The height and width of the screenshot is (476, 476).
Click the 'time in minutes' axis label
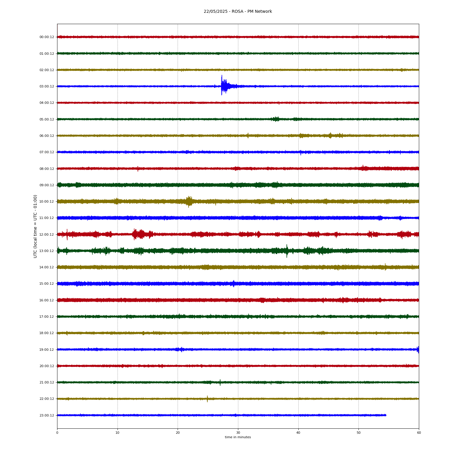(x=238, y=437)
